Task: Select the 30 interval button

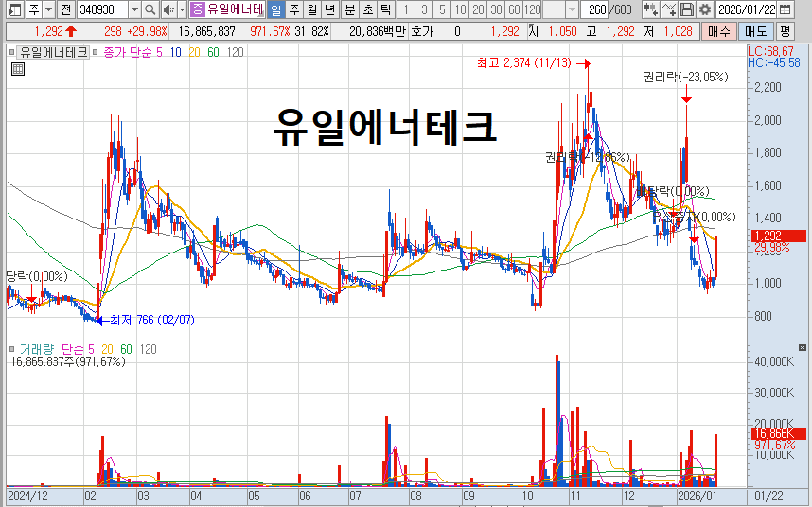Action: [496, 9]
